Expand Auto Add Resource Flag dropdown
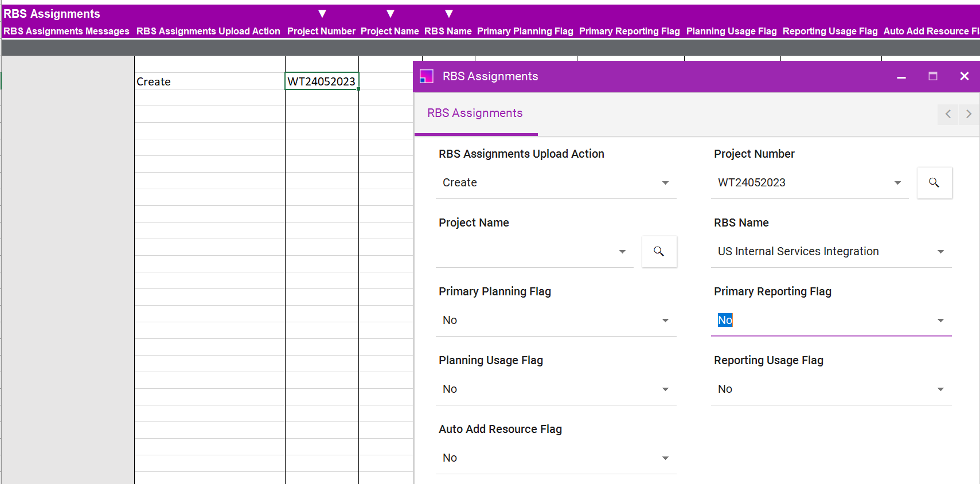The image size is (980, 484). click(x=665, y=458)
